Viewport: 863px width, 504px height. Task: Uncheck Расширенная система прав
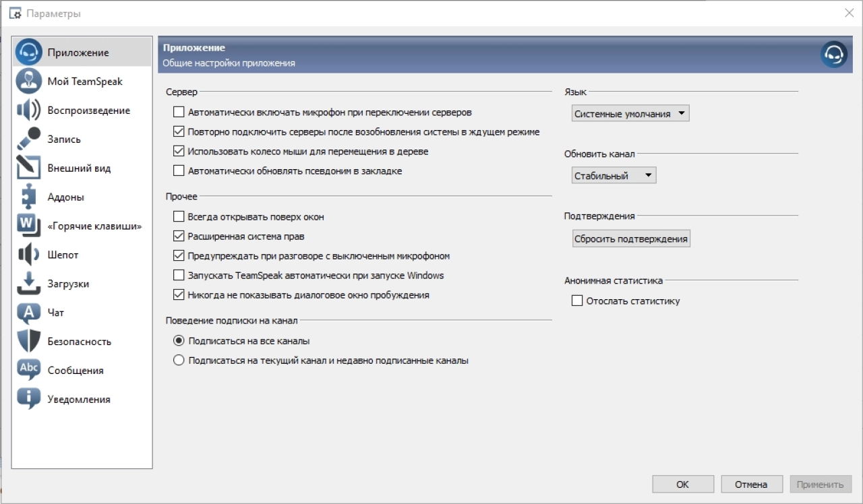tap(179, 236)
